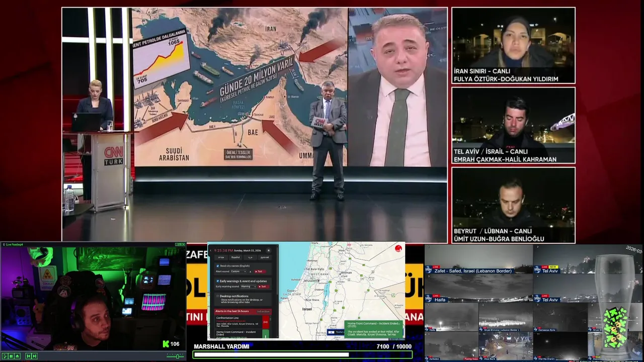Click Marshall Yardımı progress bar
Image resolution: width=644 pixels, height=362 pixels.
(x=302, y=354)
